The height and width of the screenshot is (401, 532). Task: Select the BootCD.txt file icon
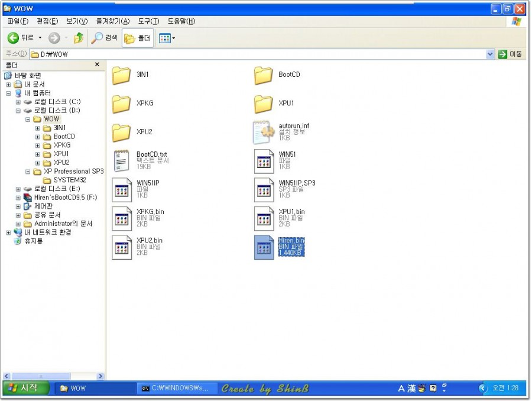click(121, 161)
